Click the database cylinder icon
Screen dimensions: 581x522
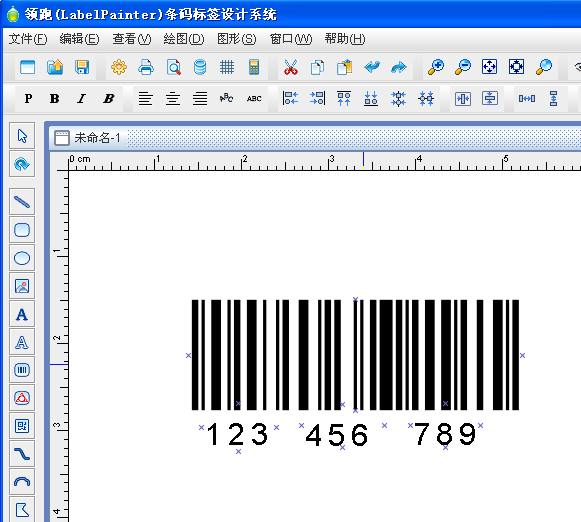click(x=200, y=67)
